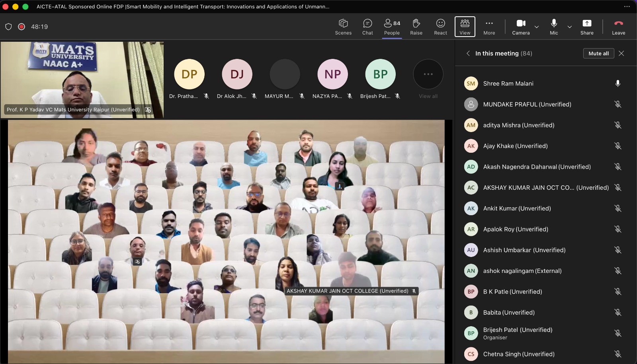Expand the Mic options dropdown arrow

(570, 27)
